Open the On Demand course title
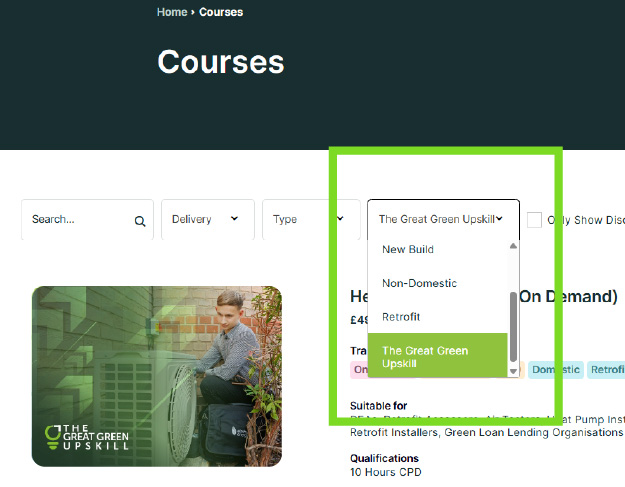This screenshot has width=625, height=487. click(580, 296)
